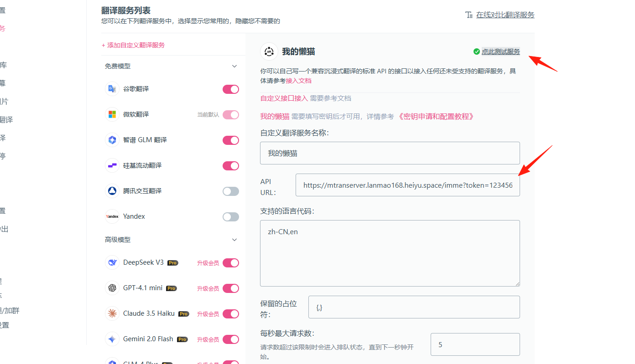Click the Microsoft Translate logo icon
635x364 pixels.
pos(112,114)
